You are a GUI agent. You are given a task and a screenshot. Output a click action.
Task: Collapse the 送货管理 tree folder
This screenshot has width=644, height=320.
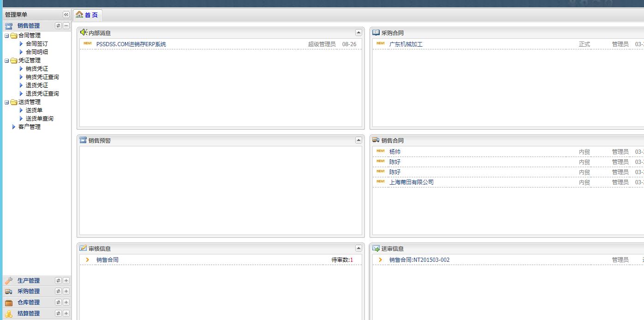click(6, 102)
